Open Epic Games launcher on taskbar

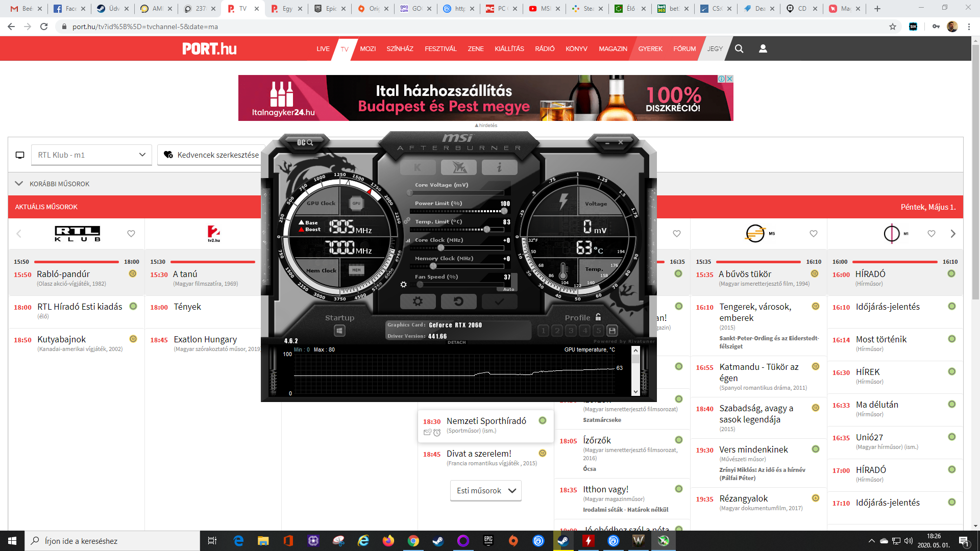click(488, 541)
